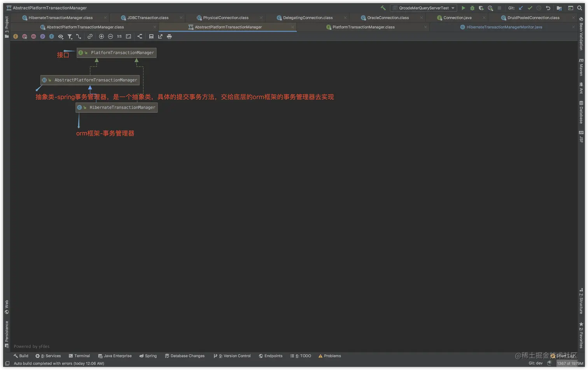The image size is (588, 370).
Task: Reset diagram to actual size 1:1
Action: pyautogui.click(x=119, y=37)
